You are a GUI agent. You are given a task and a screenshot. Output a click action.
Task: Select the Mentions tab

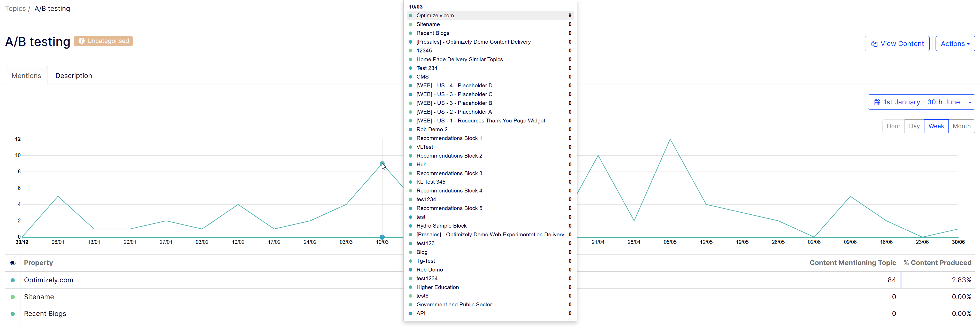(26, 76)
